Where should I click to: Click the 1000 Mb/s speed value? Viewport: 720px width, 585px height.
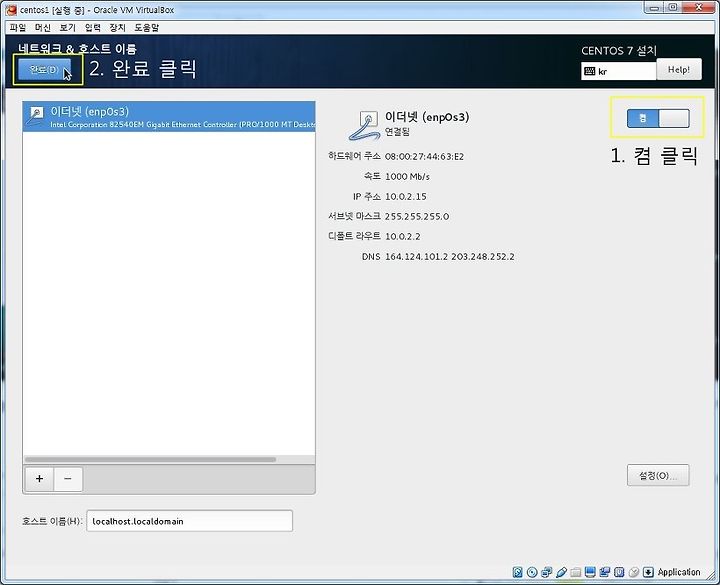[407, 176]
